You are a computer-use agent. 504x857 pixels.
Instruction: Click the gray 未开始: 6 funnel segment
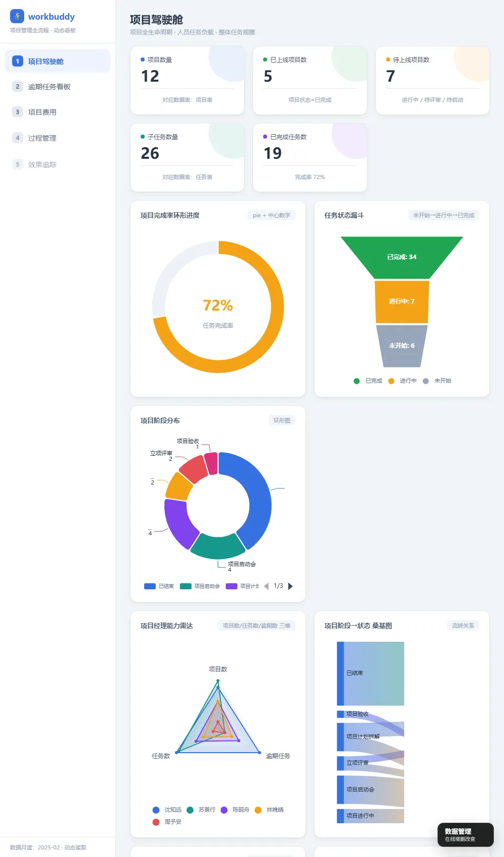(x=402, y=346)
